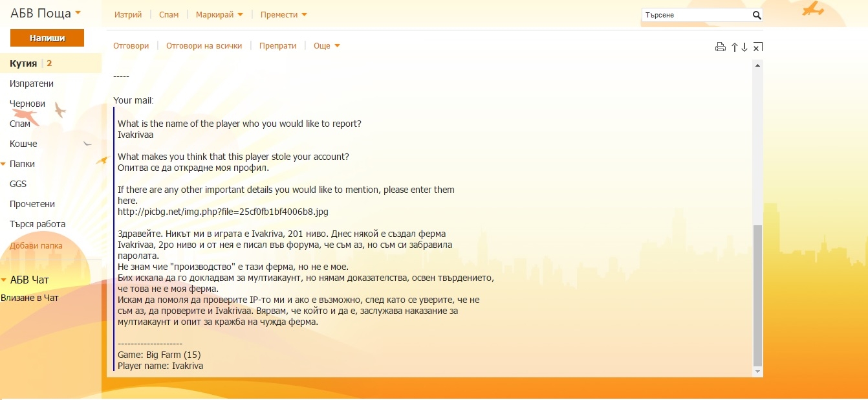Viewport: 868px width, 400px height.
Task: Forward the email with Препрати
Action: coord(277,46)
